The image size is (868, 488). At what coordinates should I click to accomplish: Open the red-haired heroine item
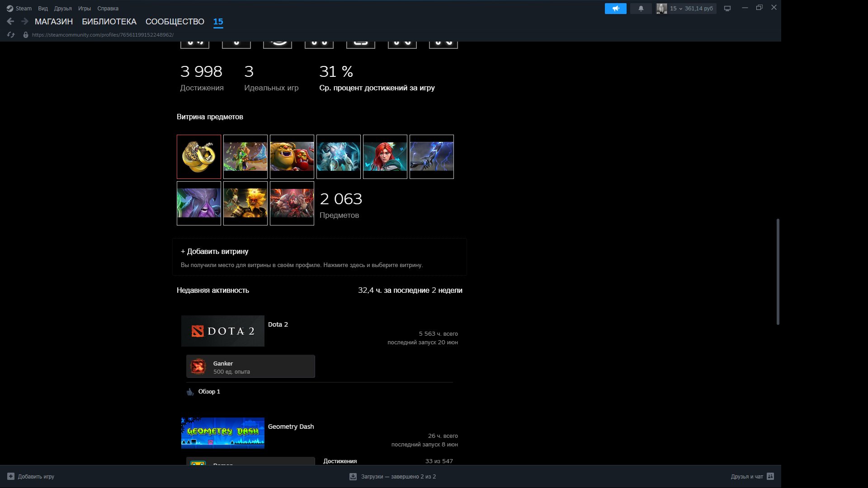[x=385, y=157]
